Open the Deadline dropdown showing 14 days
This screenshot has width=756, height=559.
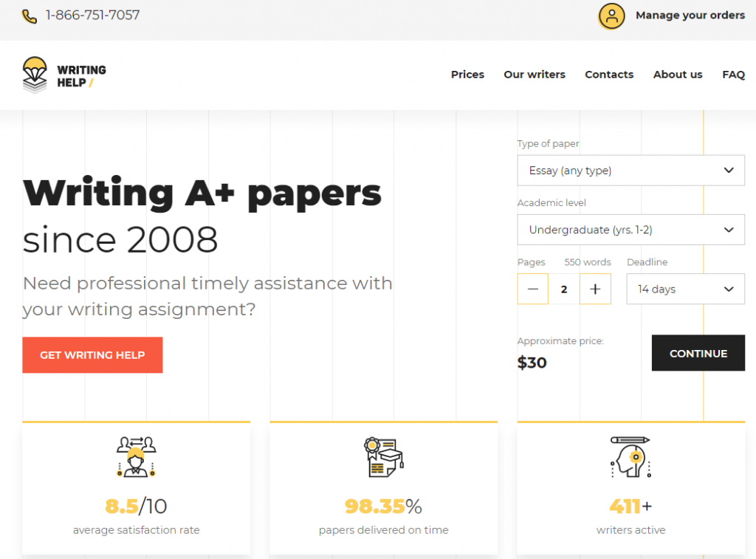coord(685,289)
